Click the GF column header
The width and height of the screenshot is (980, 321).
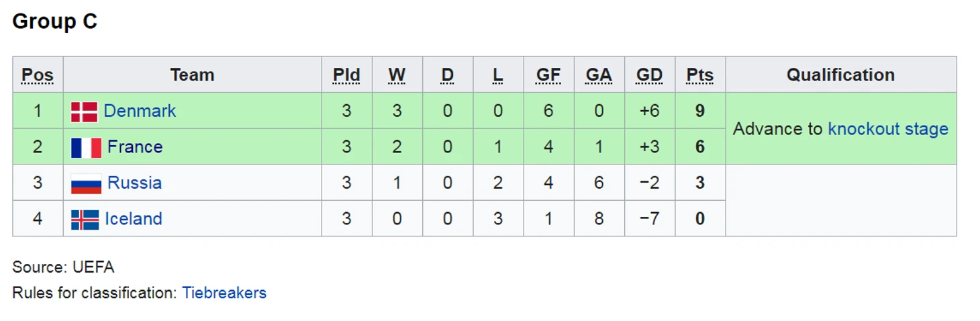[x=548, y=75]
